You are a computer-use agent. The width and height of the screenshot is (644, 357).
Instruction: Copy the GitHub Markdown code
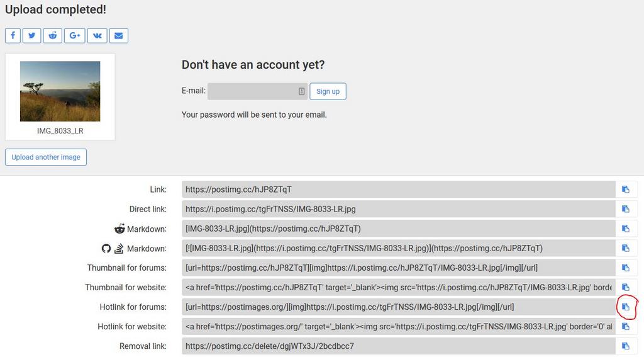tap(626, 248)
